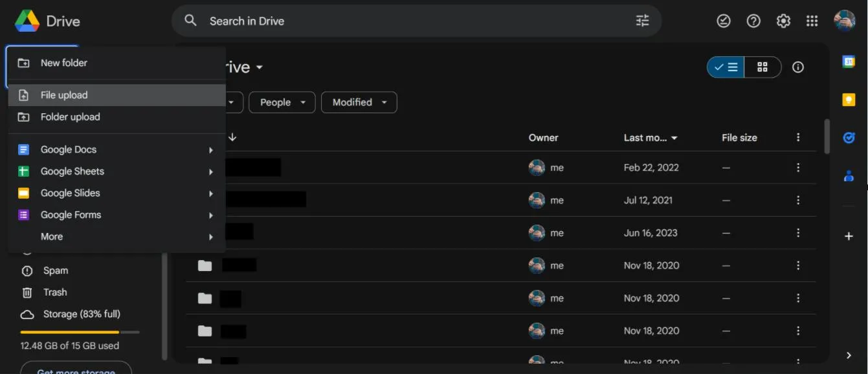
Task: Open more options in the column header
Action: 798,137
